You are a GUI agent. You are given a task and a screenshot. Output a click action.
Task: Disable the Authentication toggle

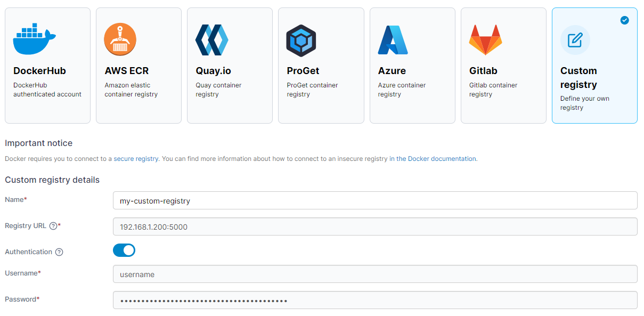[x=124, y=250]
